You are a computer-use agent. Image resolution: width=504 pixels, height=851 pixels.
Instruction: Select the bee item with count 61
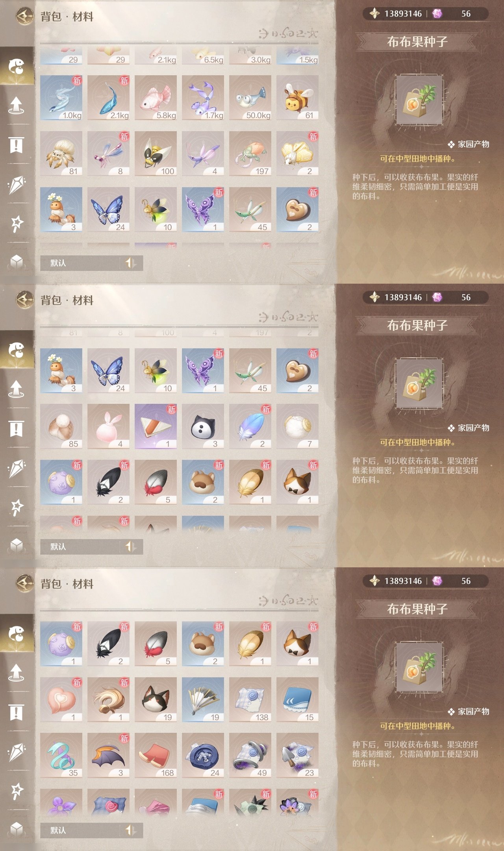coord(297,98)
